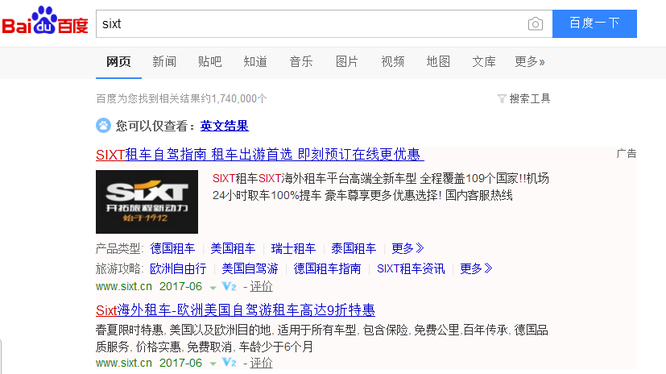Click the SIXT租车资讯 link

[411, 268]
